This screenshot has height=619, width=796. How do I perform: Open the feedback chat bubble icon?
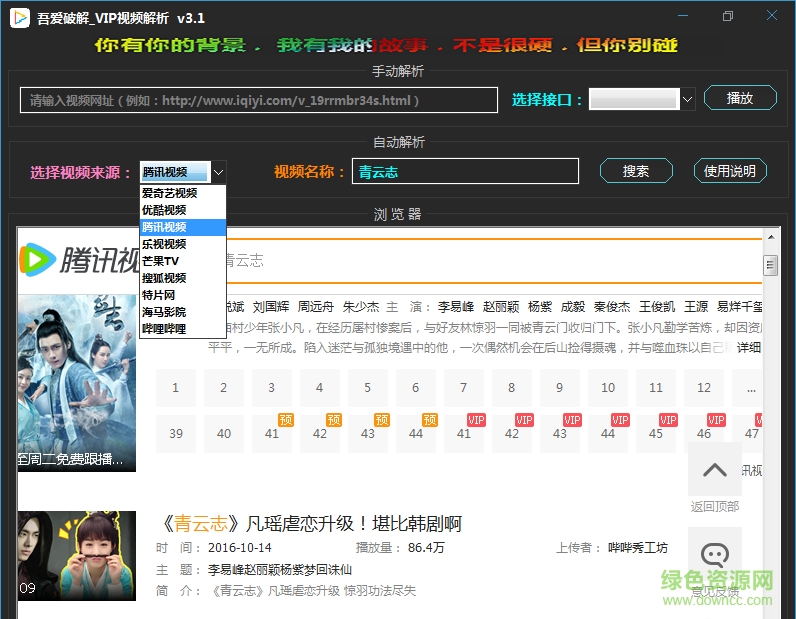(x=714, y=555)
